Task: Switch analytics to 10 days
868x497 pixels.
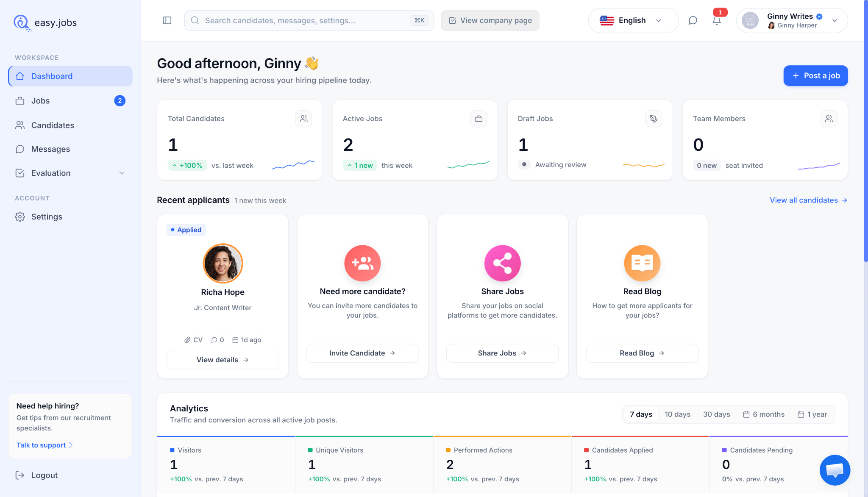Action: coord(677,414)
